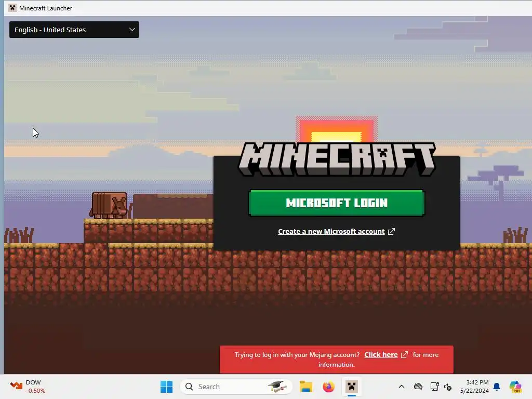Open Create a new Microsoft account link

pyautogui.click(x=331, y=231)
